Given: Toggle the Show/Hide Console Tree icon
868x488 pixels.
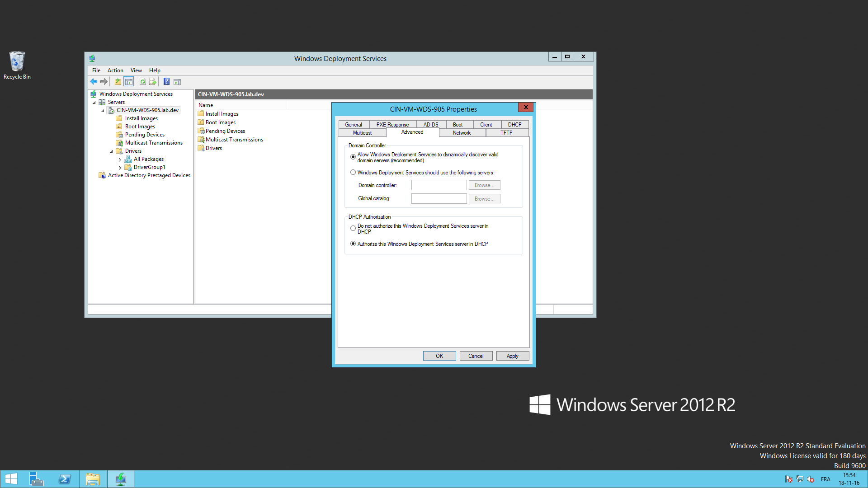Looking at the screenshot, I should pyautogui.click(x=129, y=82).
